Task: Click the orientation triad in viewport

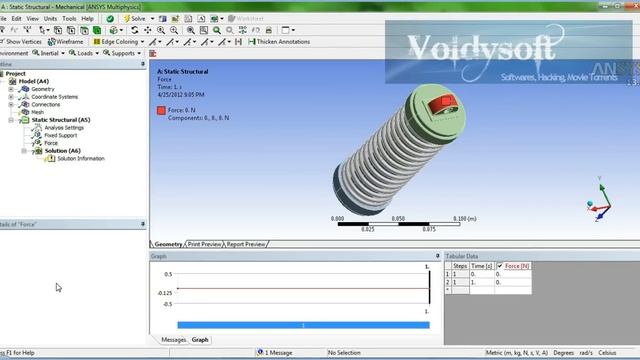Action: coord(600,200)
